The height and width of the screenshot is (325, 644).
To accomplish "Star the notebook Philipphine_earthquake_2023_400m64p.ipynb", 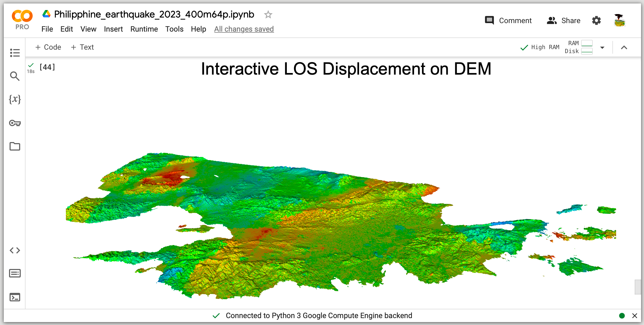I will pos(268,15).
